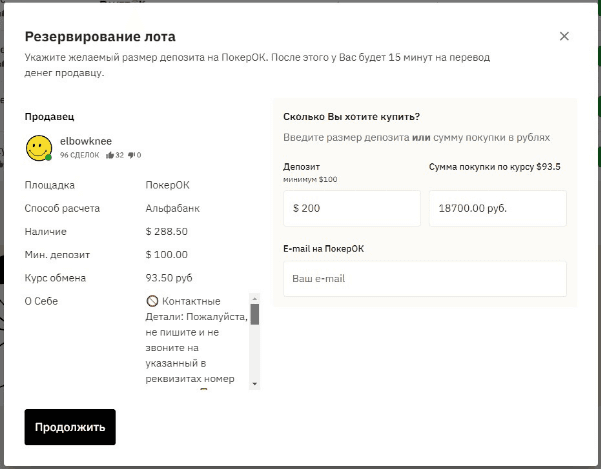Click the thumbs-up rating icon
The width and height of the screenshot is (602, 470).
[110, 155]
